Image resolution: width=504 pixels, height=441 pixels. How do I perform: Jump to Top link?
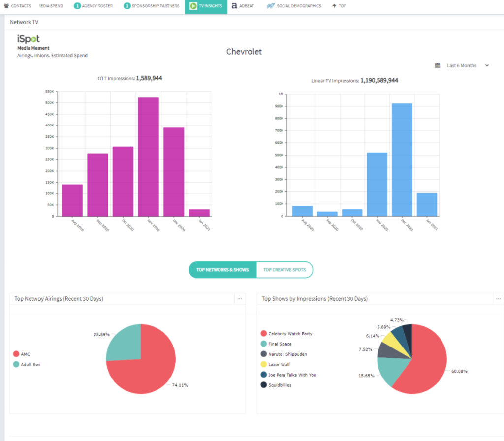pos(339,6)
